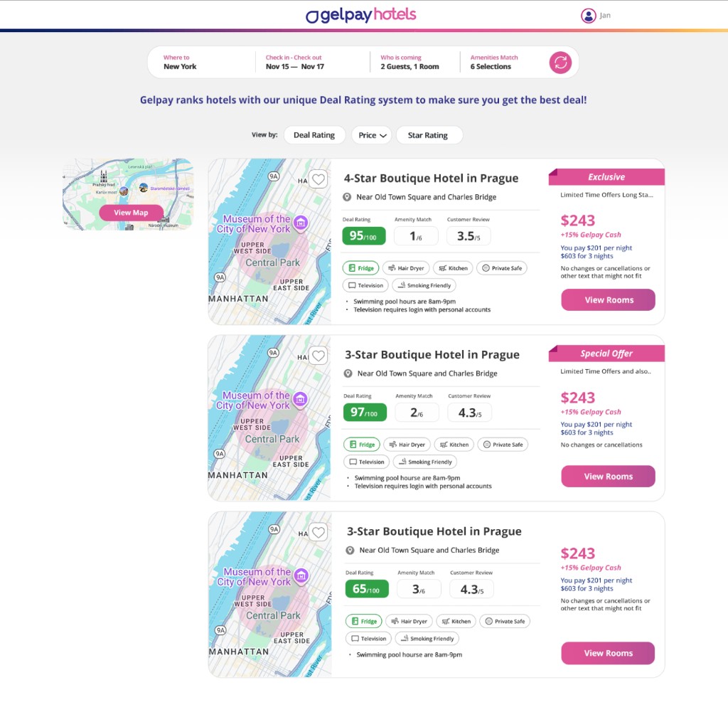Viewport: 728px width, 717px height.
Task: Toggle heart on the 97/100 rated hotel
Action: click(x=318, y=356)
